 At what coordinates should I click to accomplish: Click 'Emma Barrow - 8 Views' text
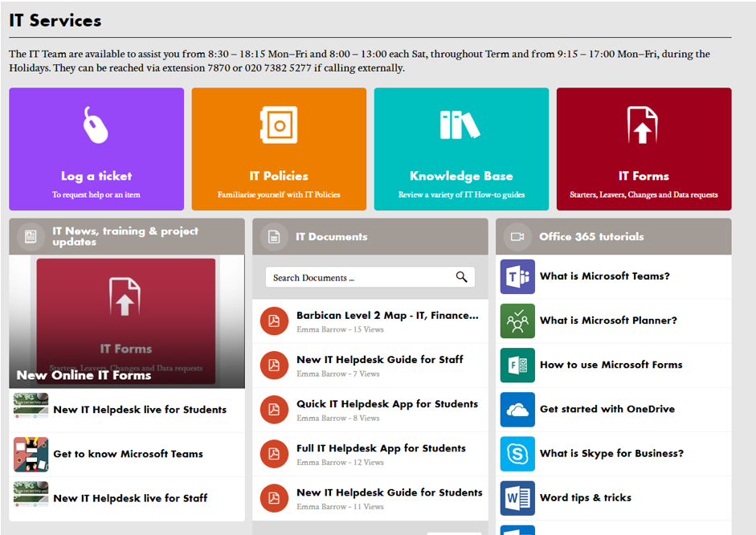[338, 419]
